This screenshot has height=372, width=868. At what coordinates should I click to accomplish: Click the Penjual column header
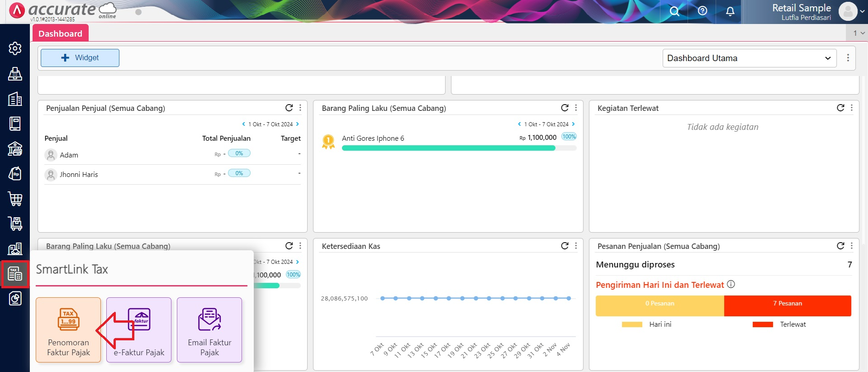pyautogui.click(x=56, y=138)
